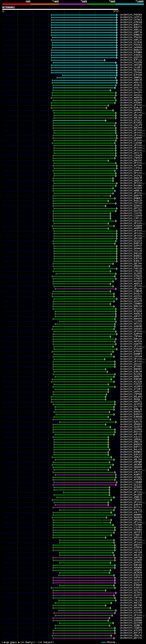Click the cyan alignment bar for UniRef100_B7FI11

coord(78,60)
